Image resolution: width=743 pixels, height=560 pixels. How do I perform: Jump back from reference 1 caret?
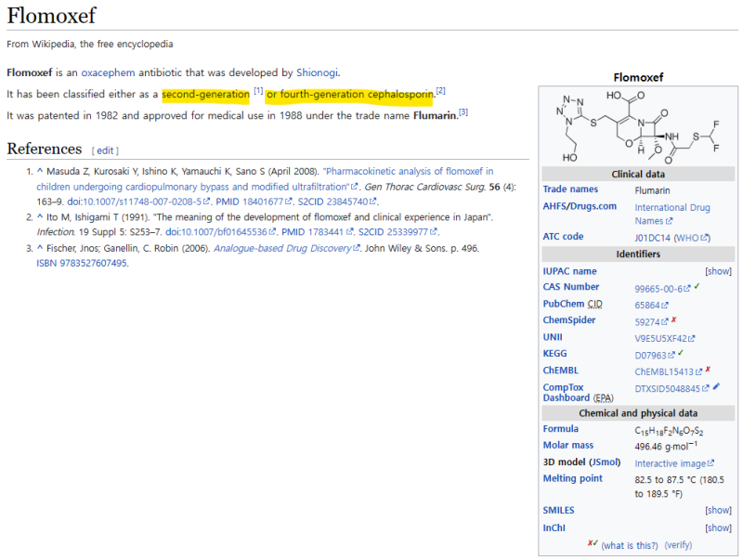[x=40, y=171]
